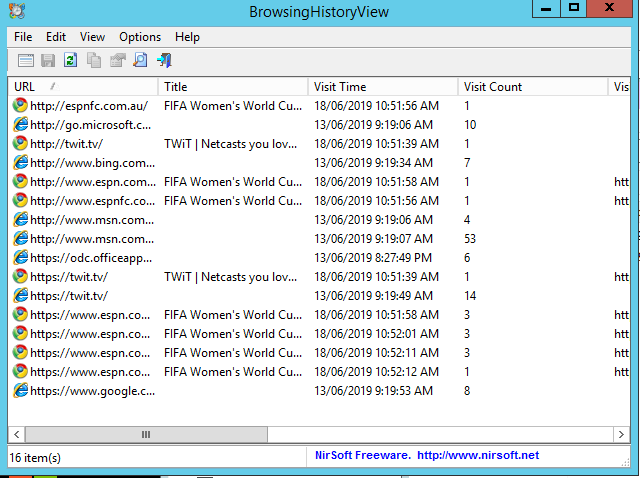Select the http://espnfc.com.au/ URL entry

pos(89,106)
